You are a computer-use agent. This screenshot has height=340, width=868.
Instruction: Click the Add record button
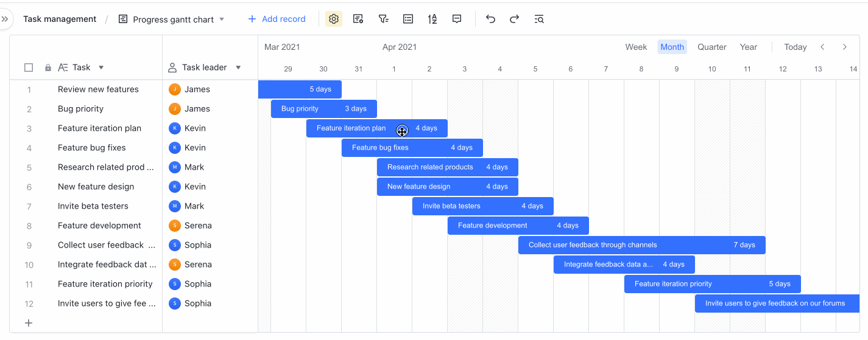(277, 19)
